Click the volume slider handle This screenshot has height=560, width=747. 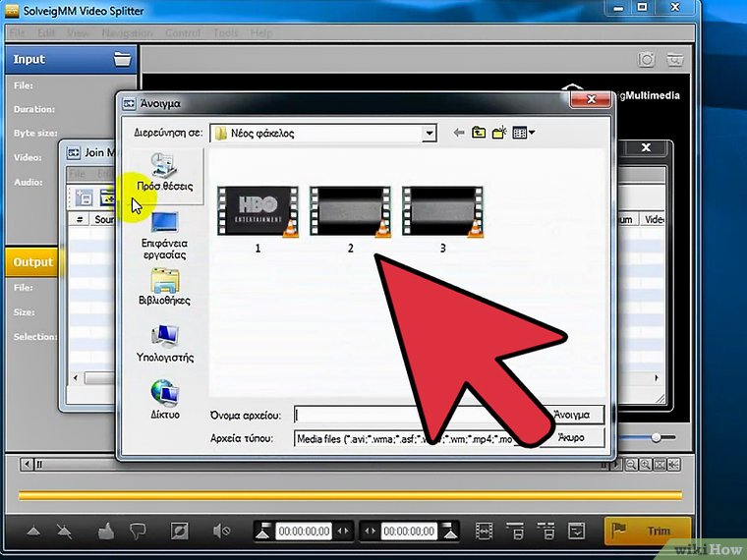656,436
